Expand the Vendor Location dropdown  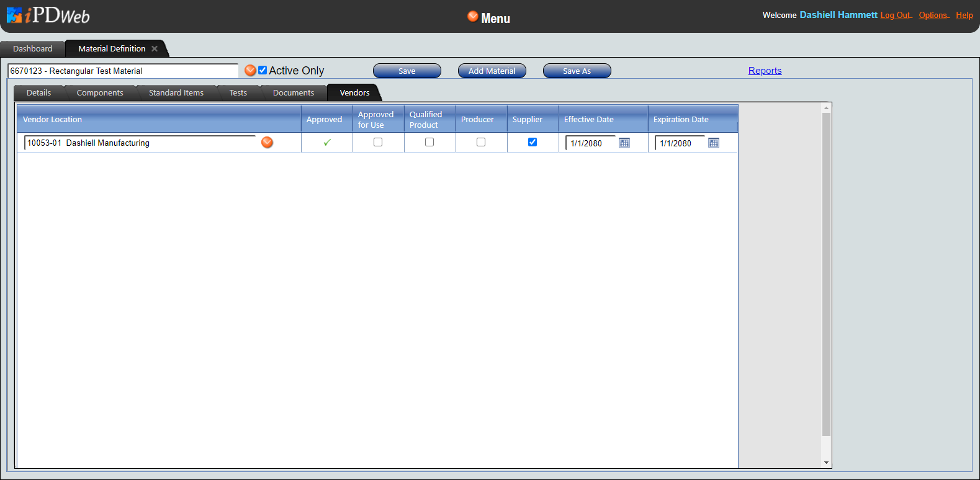[x=267, y=143]
